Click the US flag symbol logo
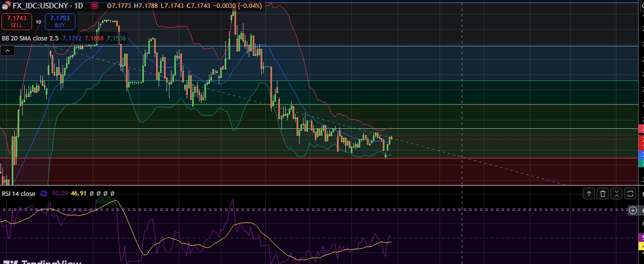Viewport: 644px width, 264px height. point(5,5)
